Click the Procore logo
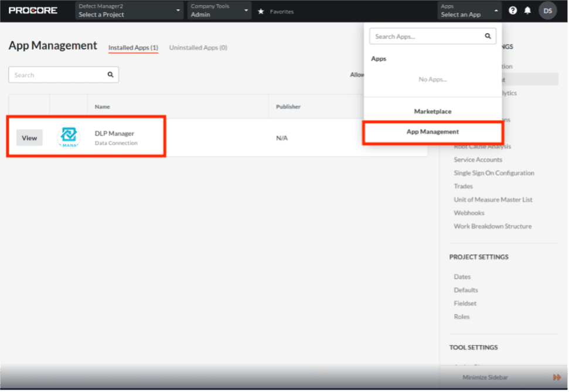 33,11
